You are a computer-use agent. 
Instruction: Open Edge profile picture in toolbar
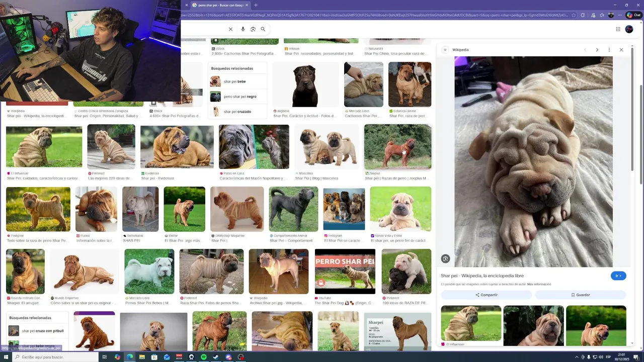click(611, 15)
